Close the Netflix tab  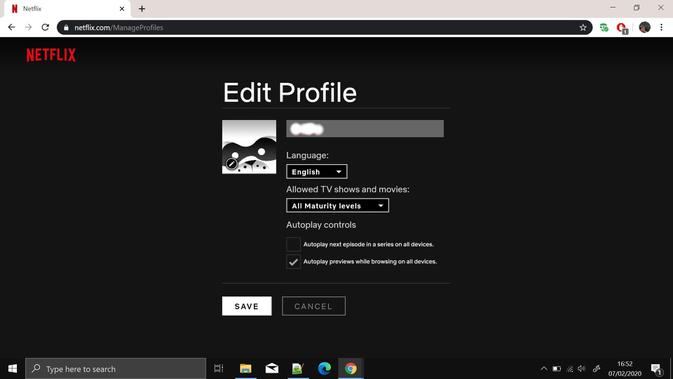(122, 9)
